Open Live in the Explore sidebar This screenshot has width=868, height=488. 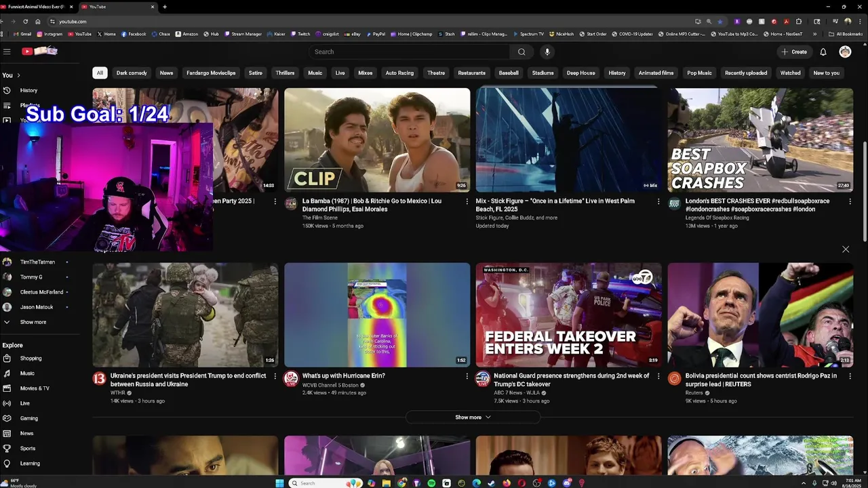tap(25, 403)
